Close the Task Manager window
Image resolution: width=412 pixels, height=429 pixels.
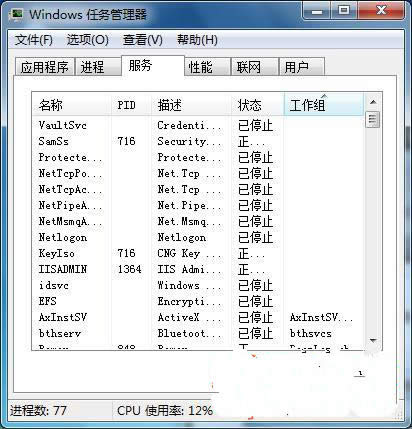coord(381,11)
